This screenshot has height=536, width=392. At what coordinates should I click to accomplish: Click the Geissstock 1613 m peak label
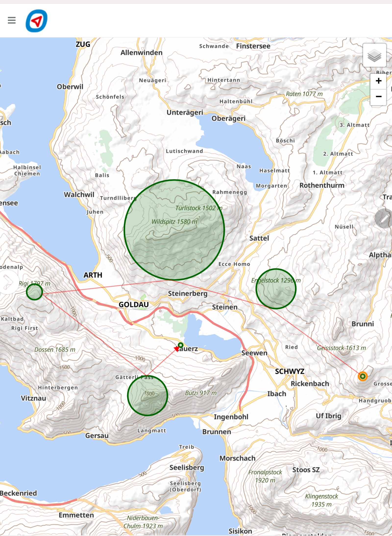click(341, 348)
